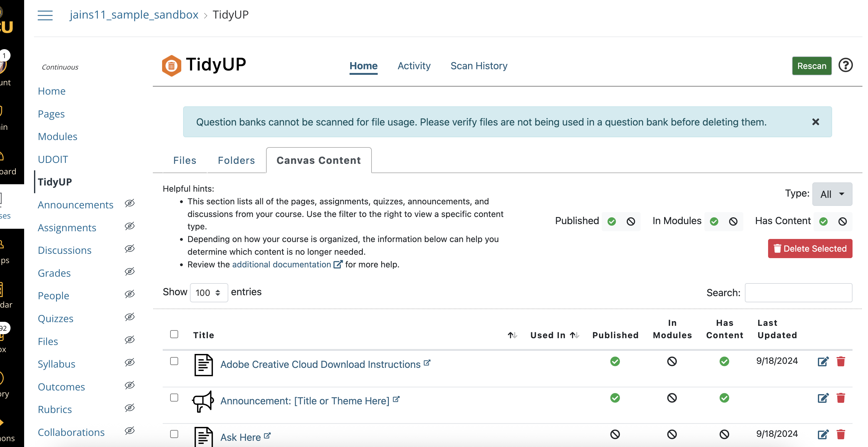868x447 pixels.
Task: Toggle visibility icon next to Assignments
Action: [130, 226]
